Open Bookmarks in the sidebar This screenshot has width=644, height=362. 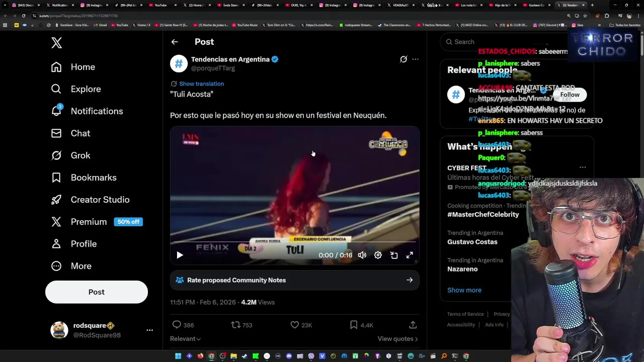pos(84,177)
